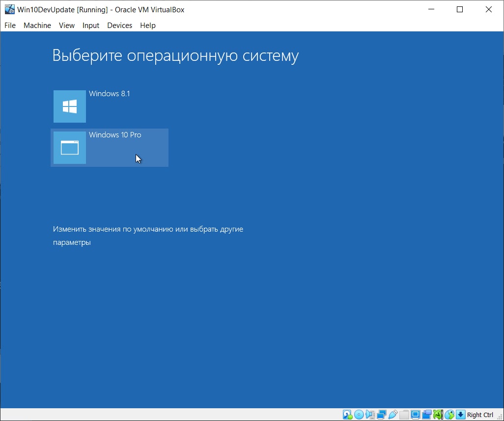Open the Input menu

(x=91, y=26)
